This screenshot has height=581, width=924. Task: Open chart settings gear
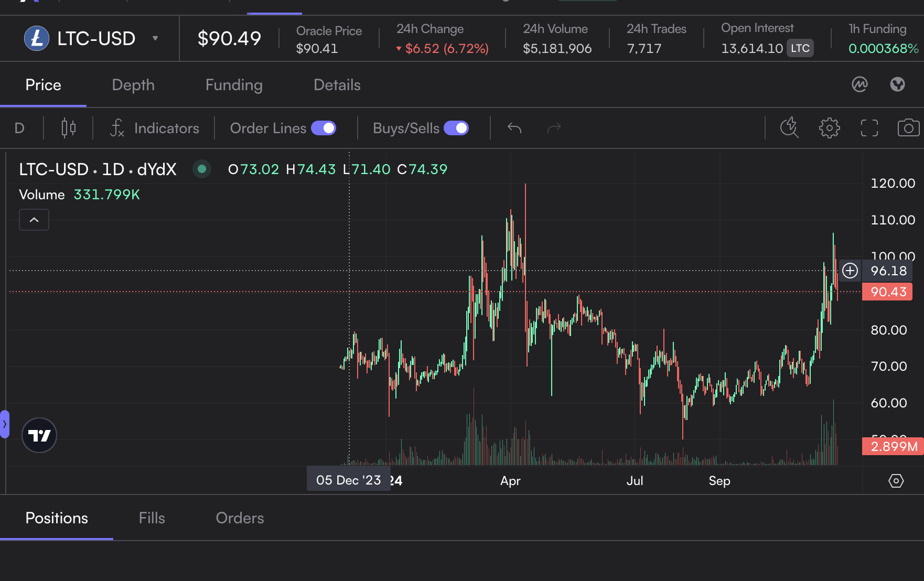tap(829, 128)
